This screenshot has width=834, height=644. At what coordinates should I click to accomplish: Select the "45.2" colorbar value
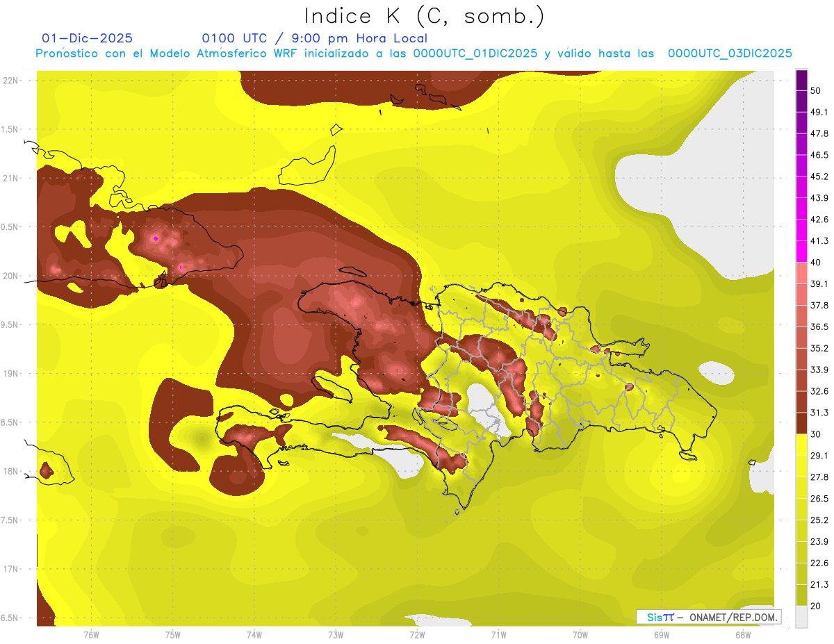tap(819, 176)
